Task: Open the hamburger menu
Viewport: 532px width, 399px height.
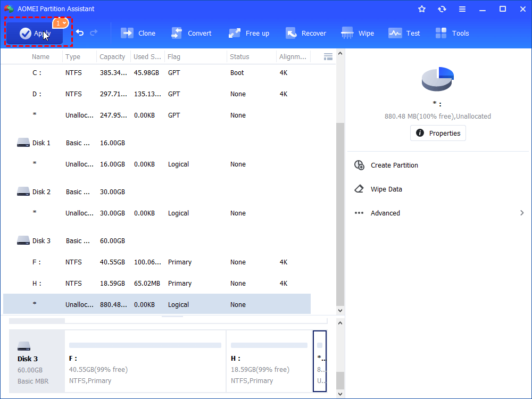Action: (462, 9)
